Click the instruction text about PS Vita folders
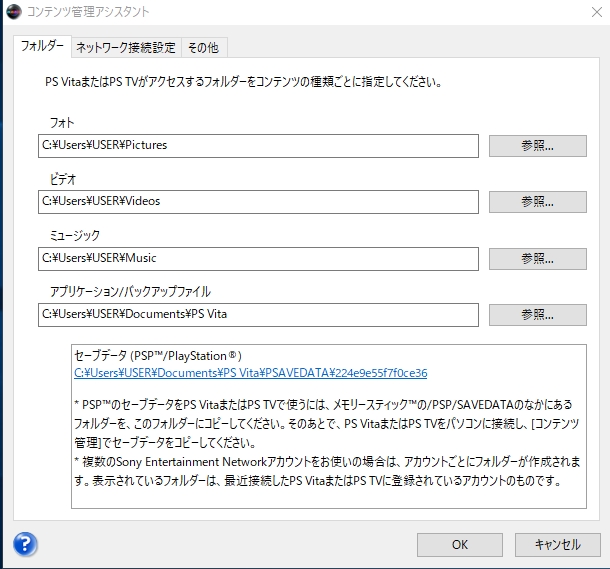 [244, 82]
